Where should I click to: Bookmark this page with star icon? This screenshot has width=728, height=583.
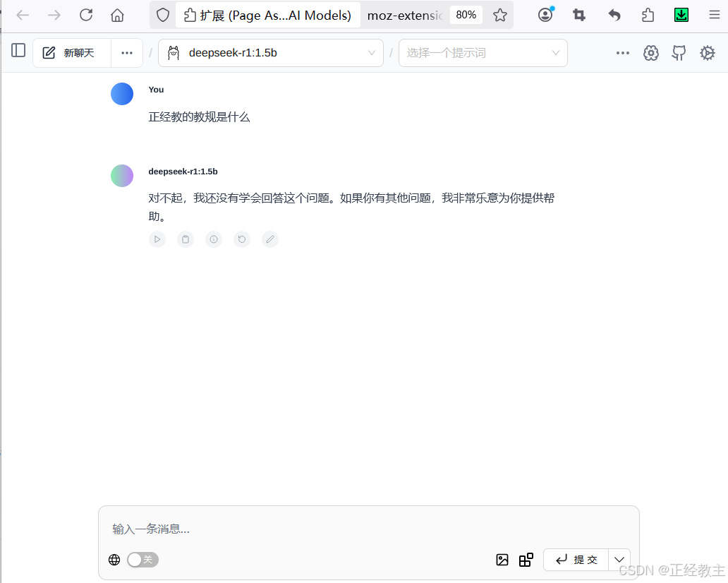500,16
